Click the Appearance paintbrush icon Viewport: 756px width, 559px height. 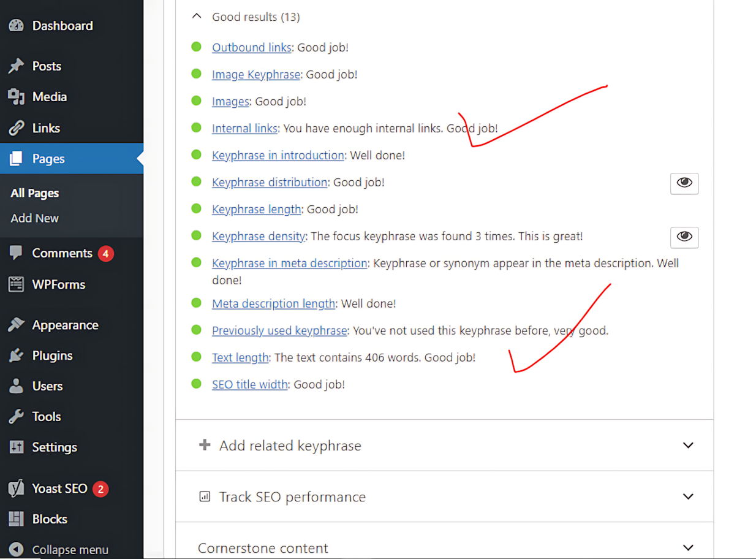point(16,325)
